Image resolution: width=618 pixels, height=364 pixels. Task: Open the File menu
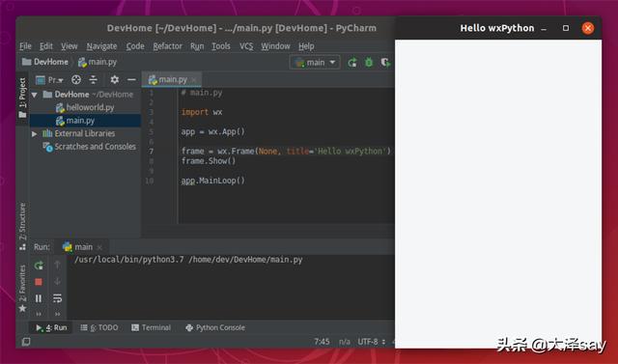[25, 46]
